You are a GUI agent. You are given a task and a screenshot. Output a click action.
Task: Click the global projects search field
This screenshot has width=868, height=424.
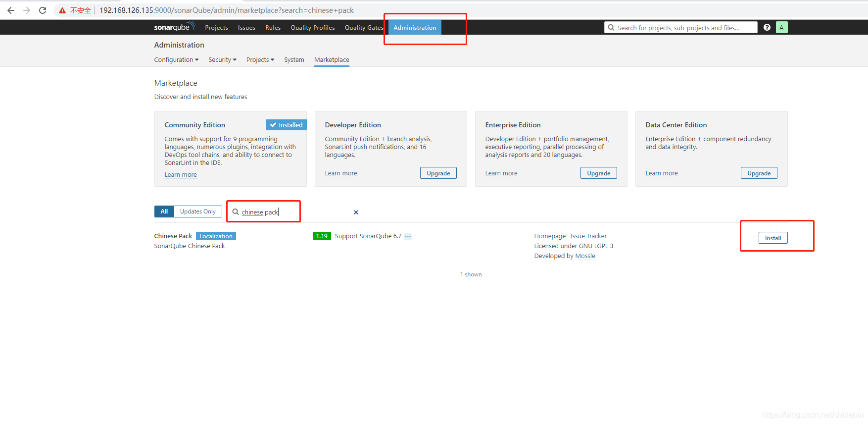[x=681, y=28]
